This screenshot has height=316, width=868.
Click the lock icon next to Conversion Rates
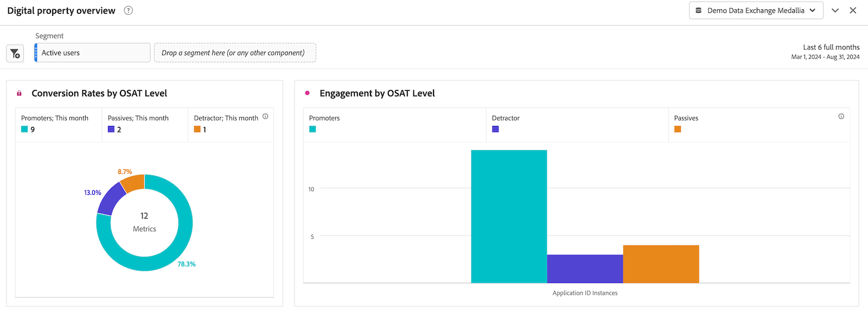(x=19, y=93)
